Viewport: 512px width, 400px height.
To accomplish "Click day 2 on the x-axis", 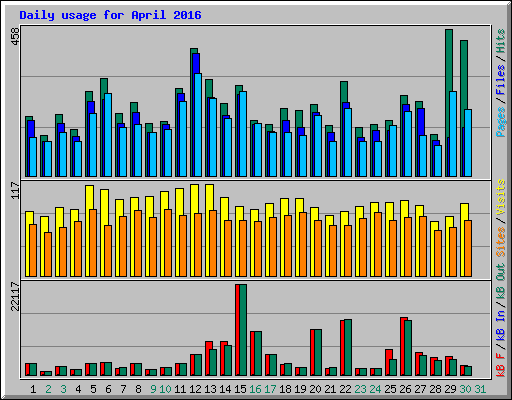I will click(48, 389).
